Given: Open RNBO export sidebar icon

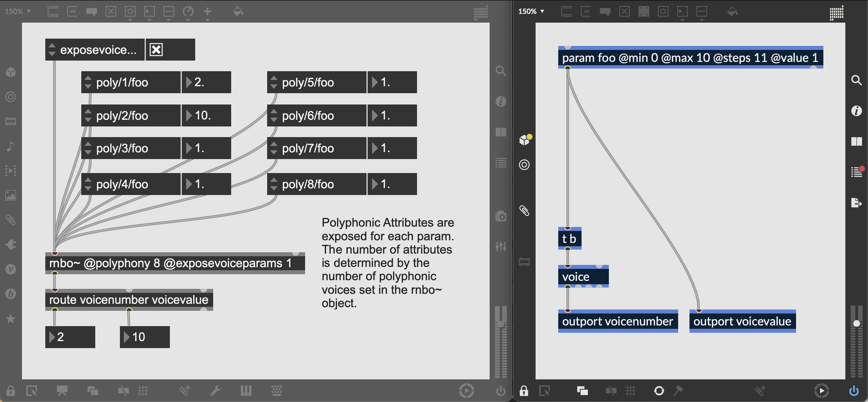Looking at the screenshot, I should 856,202.
